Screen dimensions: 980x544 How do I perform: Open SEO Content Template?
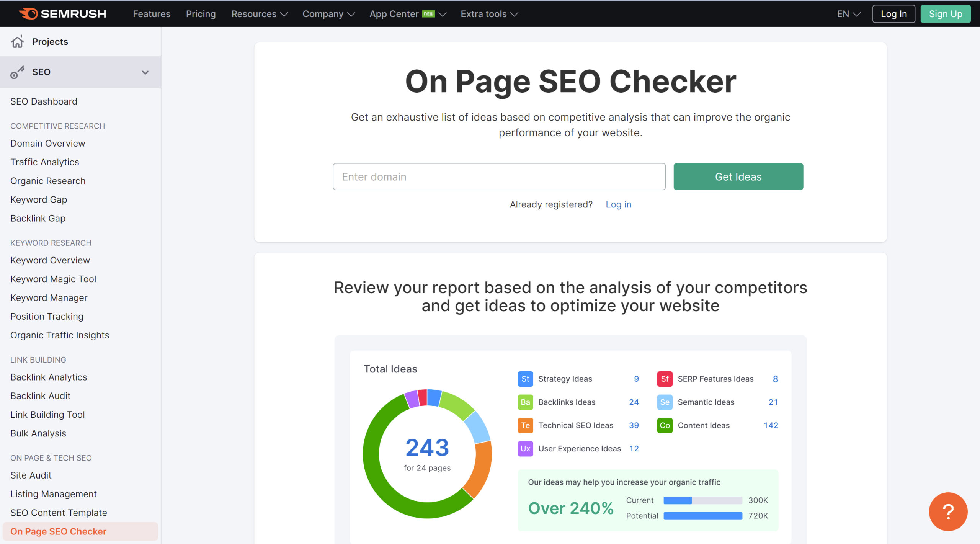coord(59,513)
